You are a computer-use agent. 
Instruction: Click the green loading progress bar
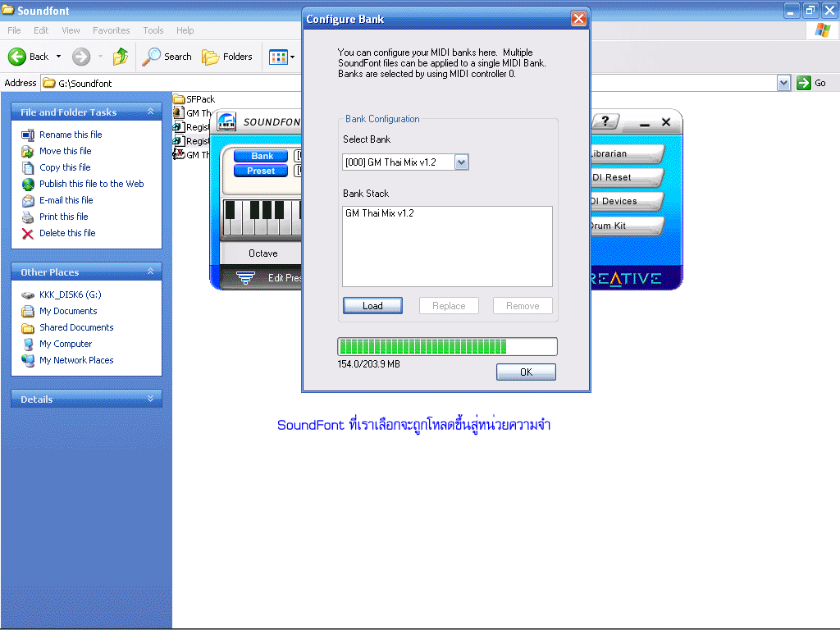click(x=447, y=347)
